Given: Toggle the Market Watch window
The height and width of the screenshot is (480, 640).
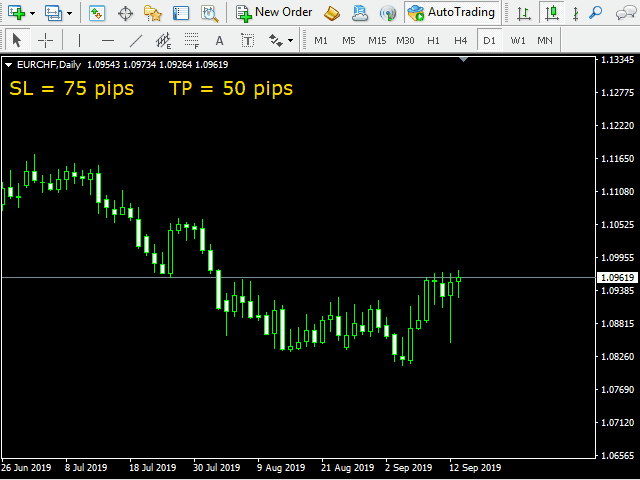Looking at the screenshot, I should [97, 13].
